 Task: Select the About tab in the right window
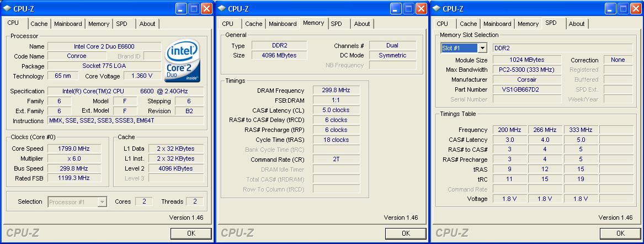point(576,24)
